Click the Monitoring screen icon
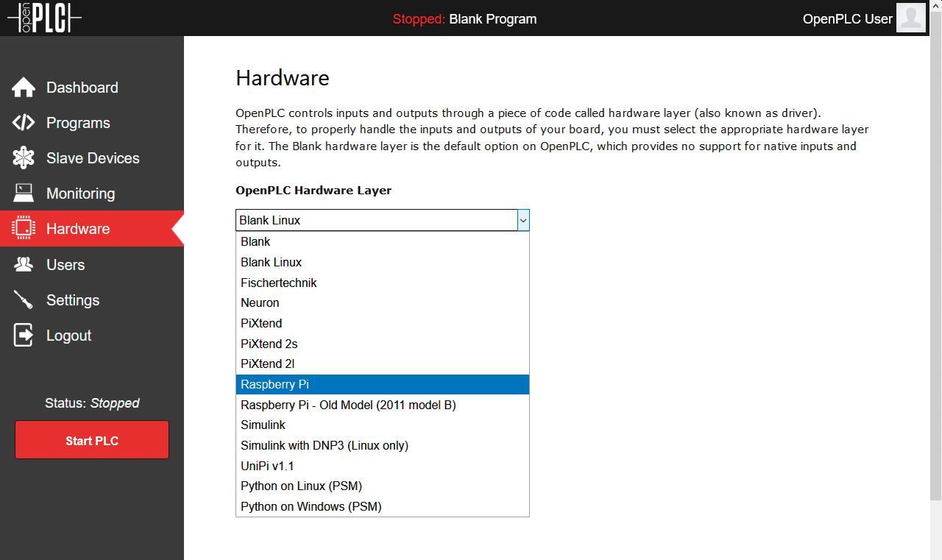 point(24,194)
